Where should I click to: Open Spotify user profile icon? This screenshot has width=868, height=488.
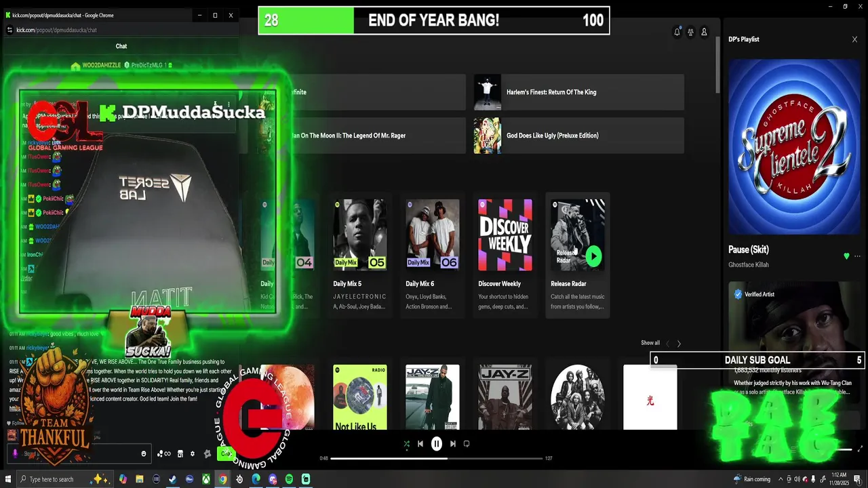[x=704, y=32]
